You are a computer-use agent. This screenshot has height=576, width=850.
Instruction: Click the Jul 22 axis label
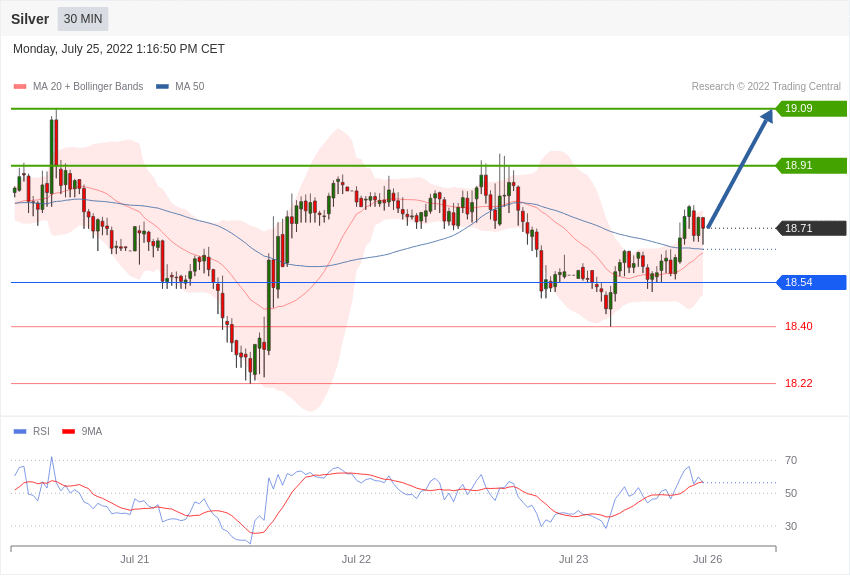tap(356, 559)
